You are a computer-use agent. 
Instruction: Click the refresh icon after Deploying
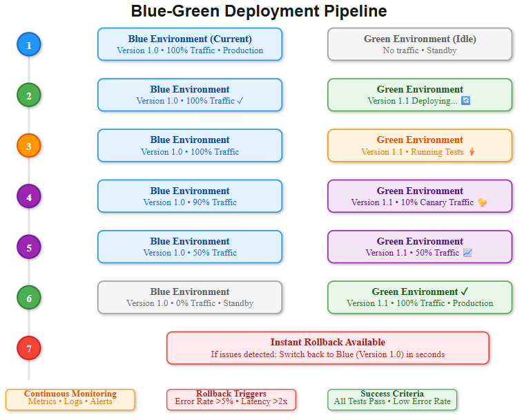click(466, 101)
